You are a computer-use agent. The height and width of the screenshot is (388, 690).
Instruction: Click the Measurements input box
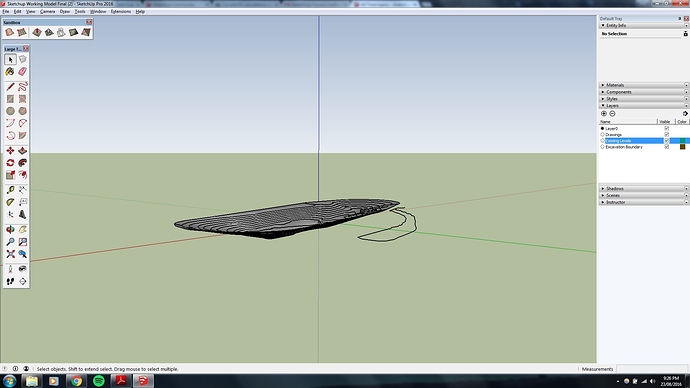click(x=652, y=369)
